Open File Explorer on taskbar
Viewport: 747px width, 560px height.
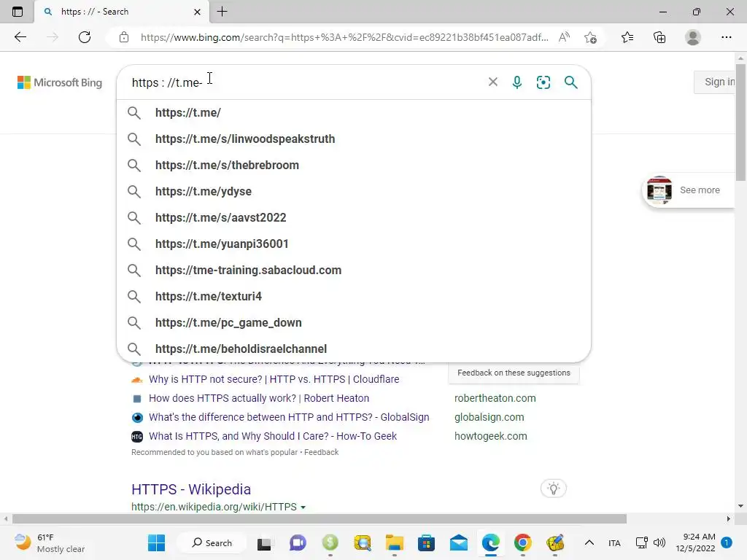[395, 542]
